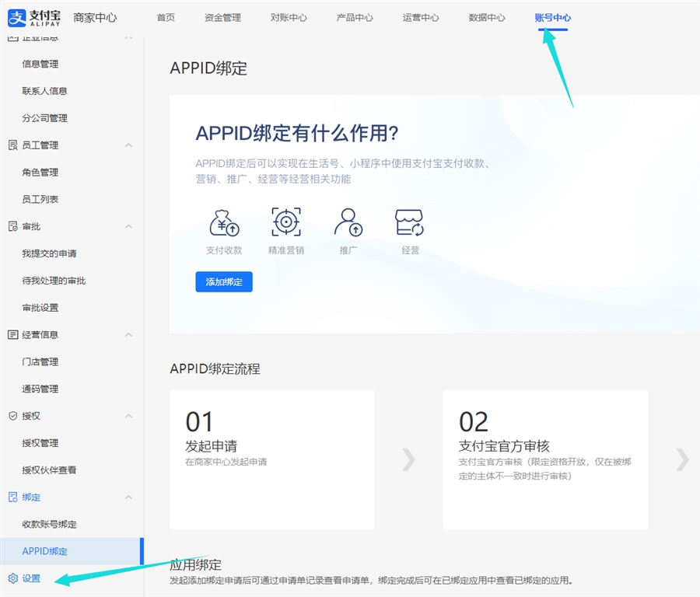Open 授权管理 in the sidebar
Viewport: 700px width, 597px height.
(x=40, y=443)
